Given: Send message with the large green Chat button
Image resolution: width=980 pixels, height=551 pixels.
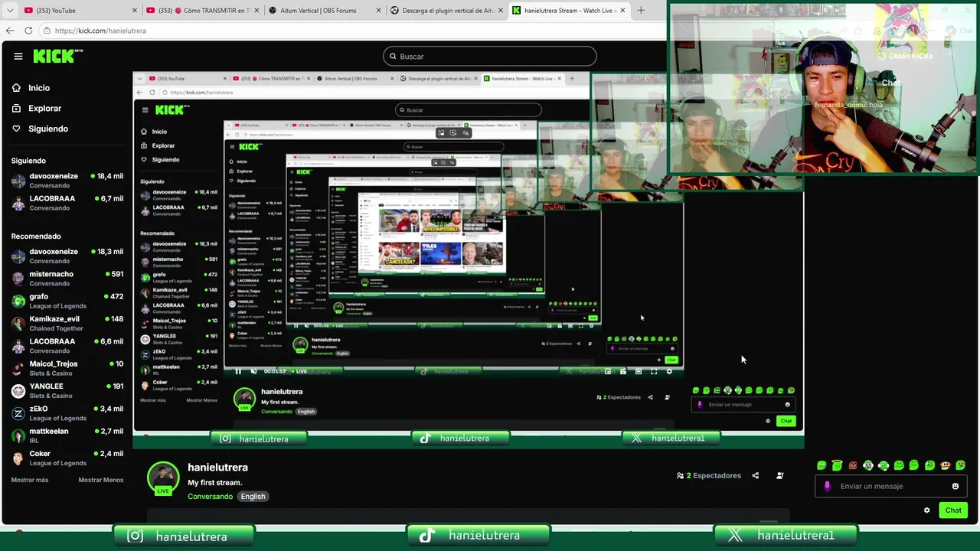Looking at the screenshot, I should pos(953,510).
